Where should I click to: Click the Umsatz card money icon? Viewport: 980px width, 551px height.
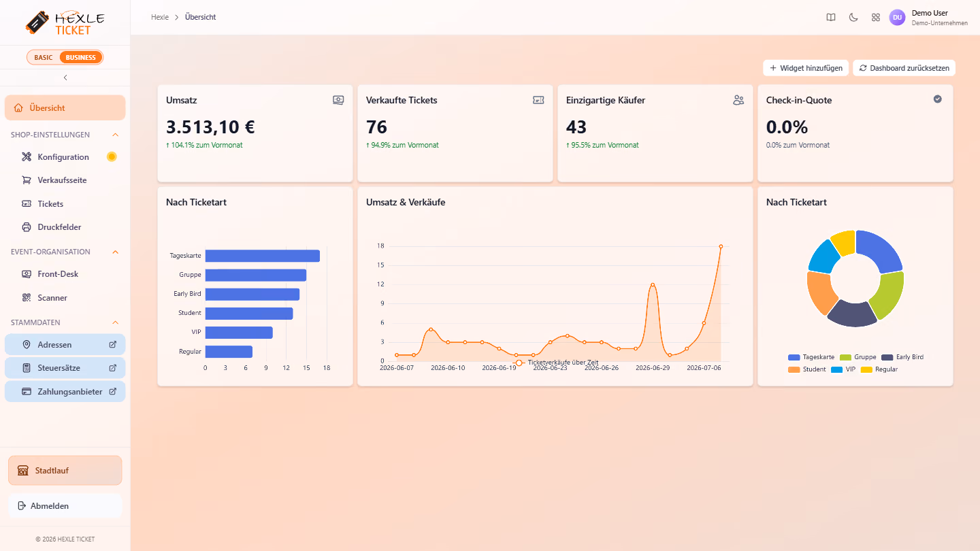tap(338, 100)
